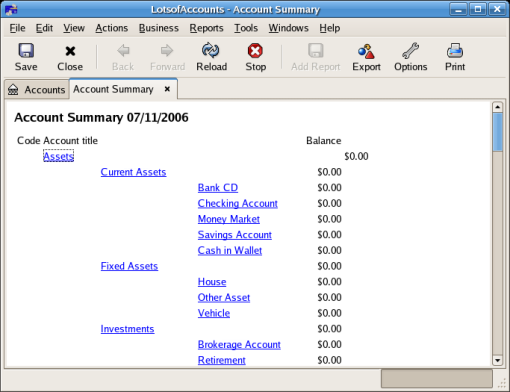
Task: Click the Save floppy disk icon
Action: [26, 51]
